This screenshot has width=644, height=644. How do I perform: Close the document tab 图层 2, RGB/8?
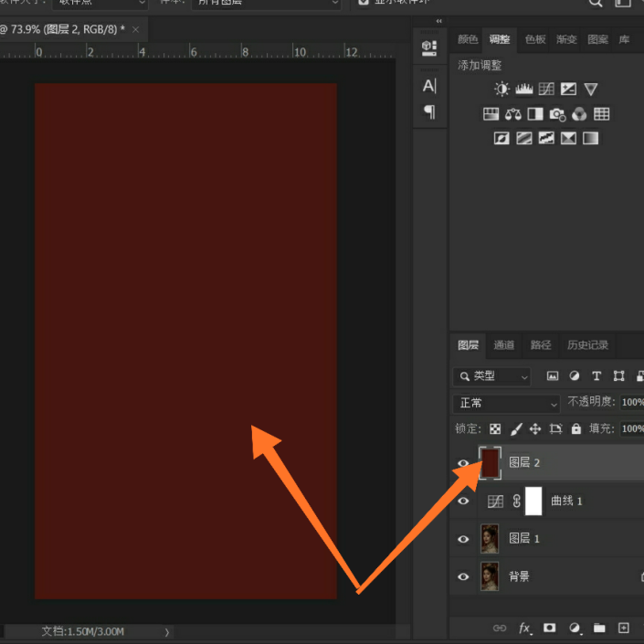(x=135, y=29)
